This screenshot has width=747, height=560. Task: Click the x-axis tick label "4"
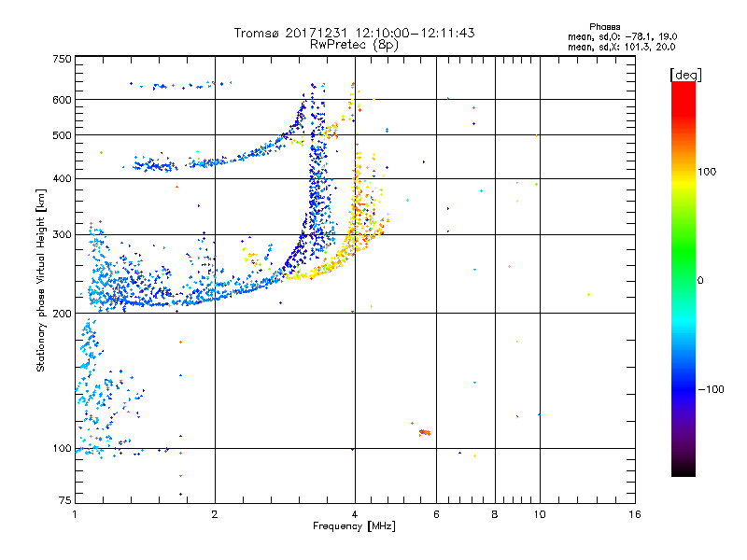[355, 514]
